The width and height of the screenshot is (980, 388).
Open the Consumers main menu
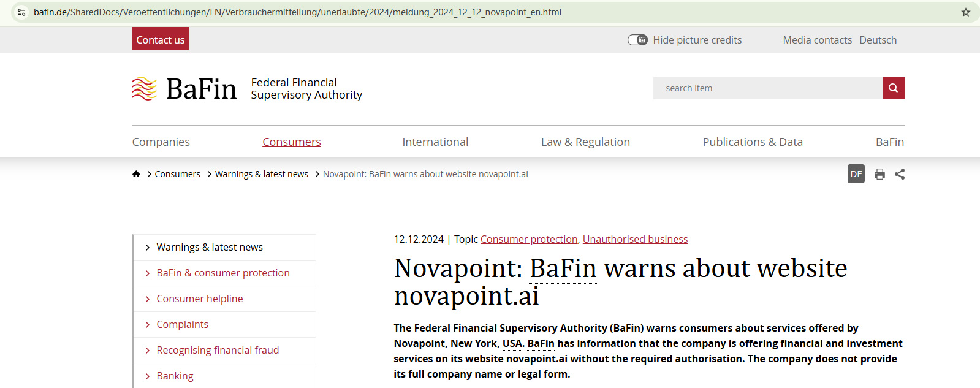[292, 142]
